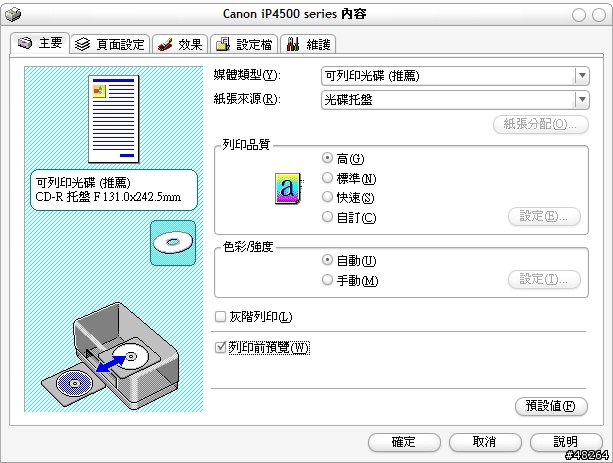The image size is (613, 463).
Task: Click the tools icon on 維護 tab
Action: 293,44
